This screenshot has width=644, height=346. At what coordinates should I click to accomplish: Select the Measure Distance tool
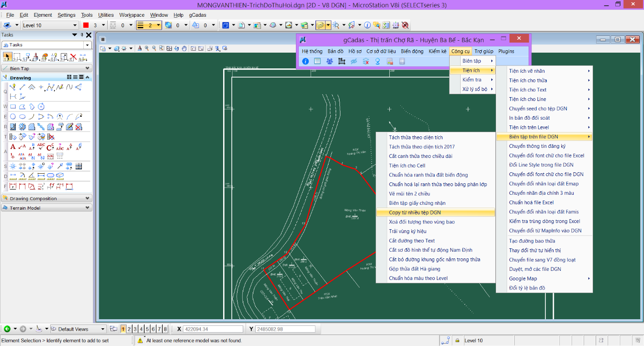coord(13,177)
